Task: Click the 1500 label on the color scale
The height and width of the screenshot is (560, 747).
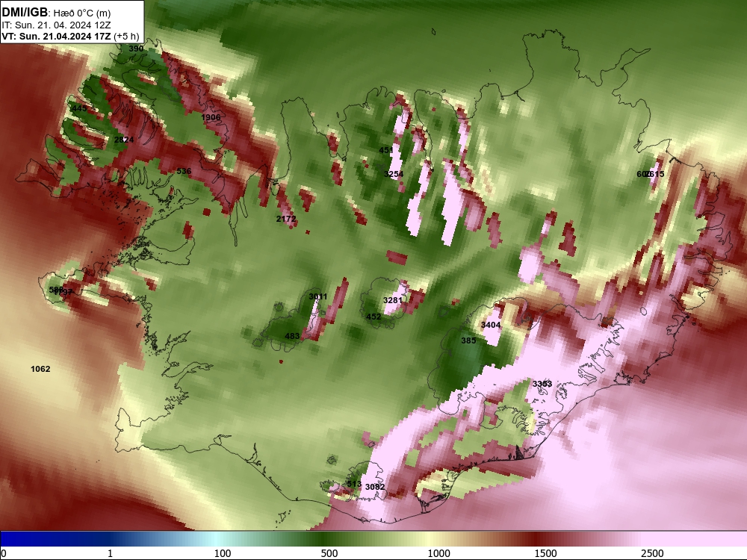Action: click(x=545, y=553)
